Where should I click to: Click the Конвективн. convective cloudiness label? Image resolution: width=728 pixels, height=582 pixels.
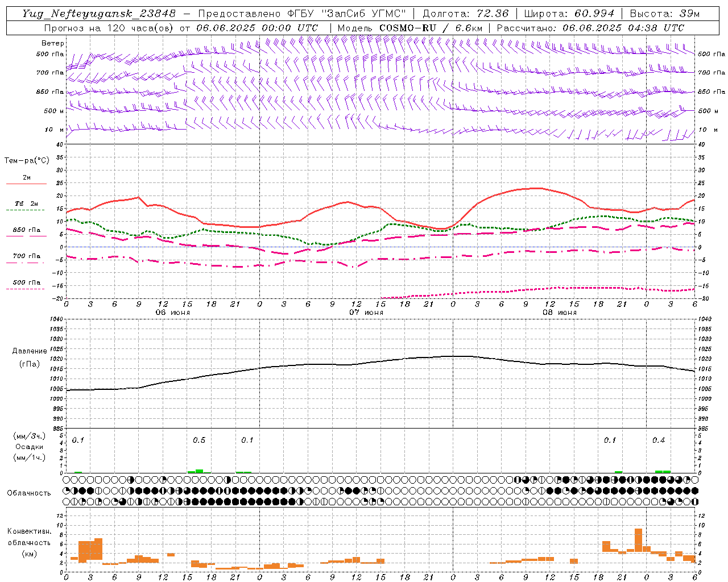(29, 531)
